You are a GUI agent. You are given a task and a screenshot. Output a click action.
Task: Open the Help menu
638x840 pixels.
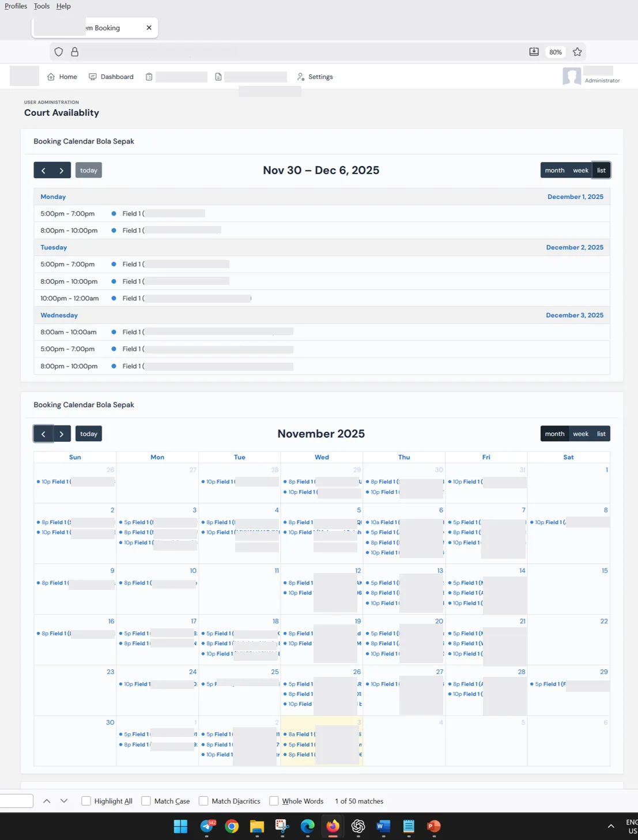63,6
